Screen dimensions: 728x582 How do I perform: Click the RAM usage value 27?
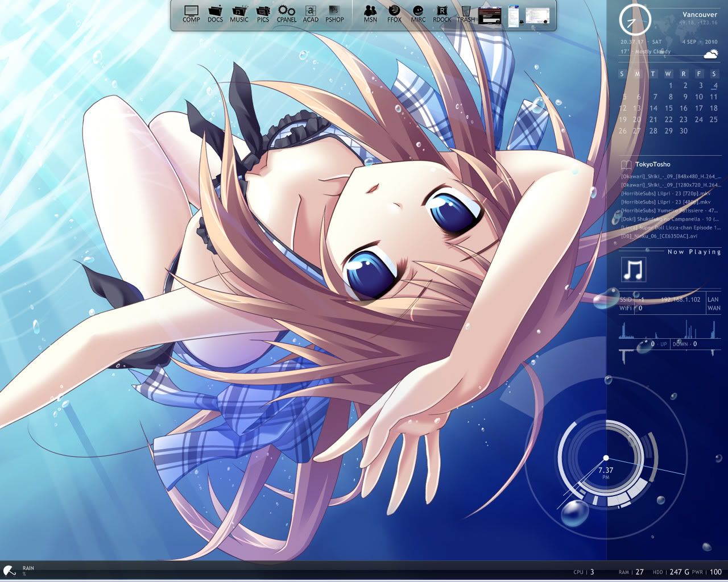(x=640, y=572)
